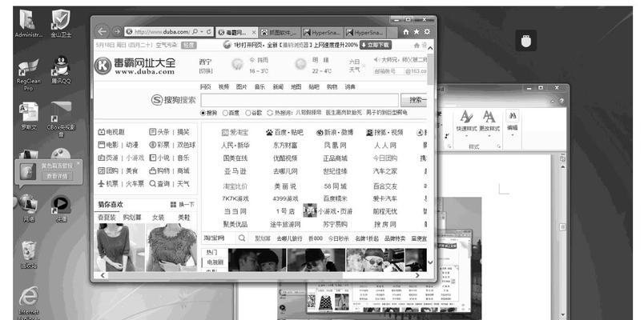This screenshot has height=320, width=644.
Task: Select the 女装 tab under 猜你喜欢
Action: pyautogui.click(x=158, y=217)
